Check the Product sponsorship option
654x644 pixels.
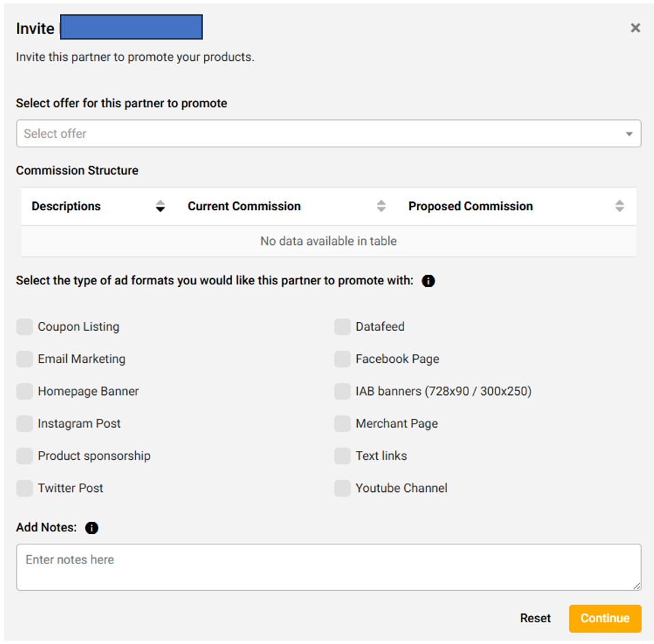(x=25, y=456)
